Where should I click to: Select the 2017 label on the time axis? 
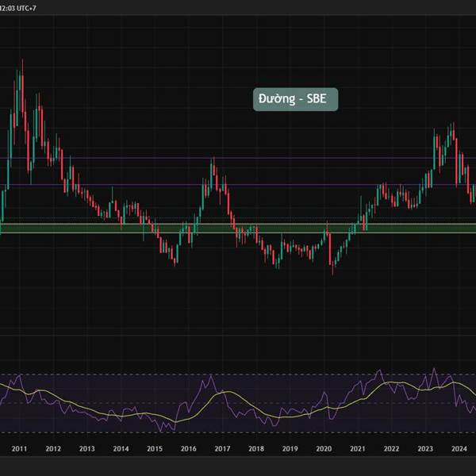tap(222, 449)
